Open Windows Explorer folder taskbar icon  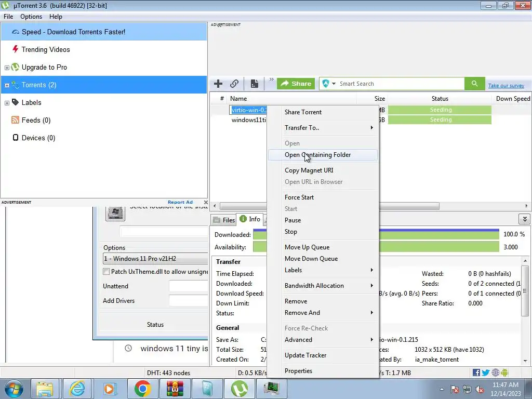pos(45,389)
